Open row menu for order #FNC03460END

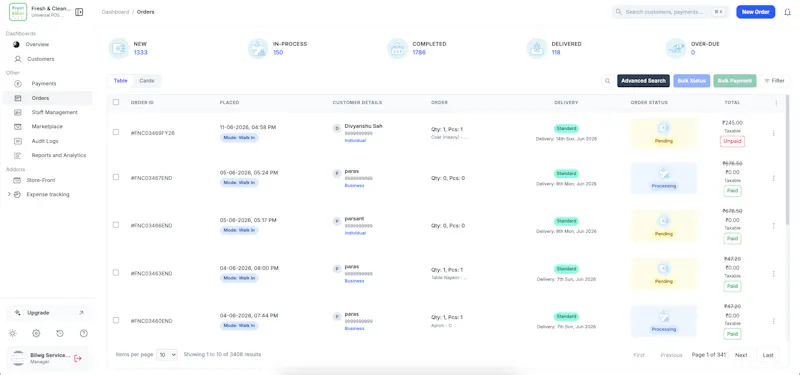click(x=773, y=321)
